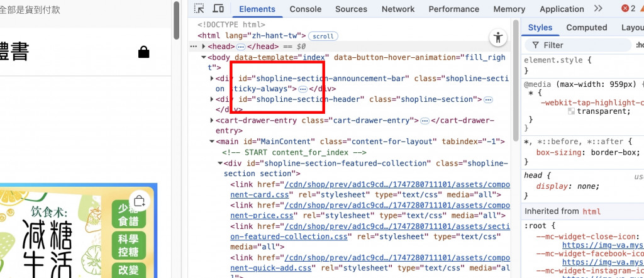Open the section-featured-collection.css link
Viewport: 644px width, 278px height.
(370, 231)
